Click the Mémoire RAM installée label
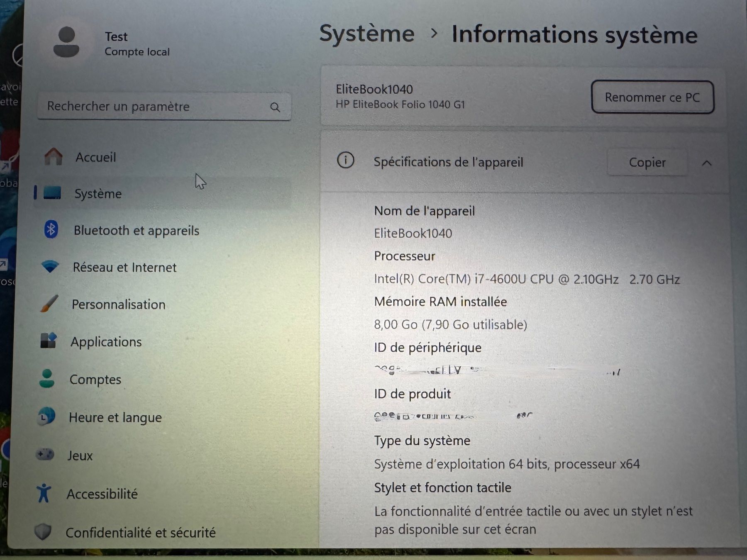747x560 pixels. (440, 302)
